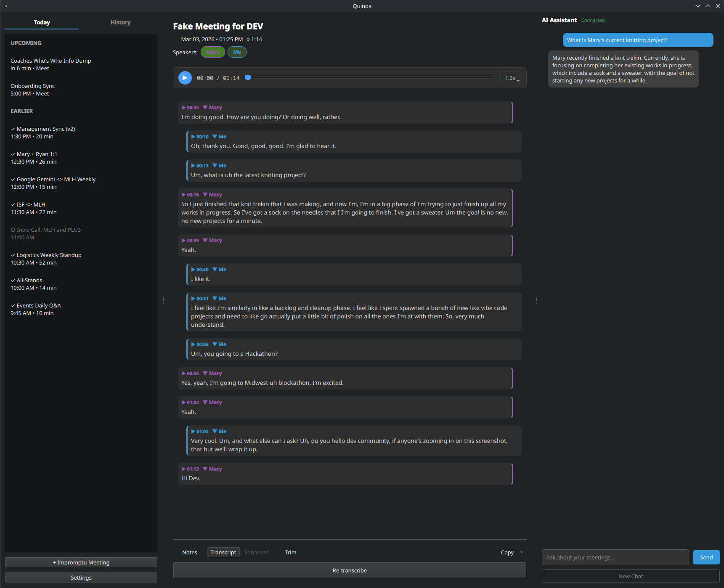Click the left sidebar splitter handle

click(x=164, y=300)
